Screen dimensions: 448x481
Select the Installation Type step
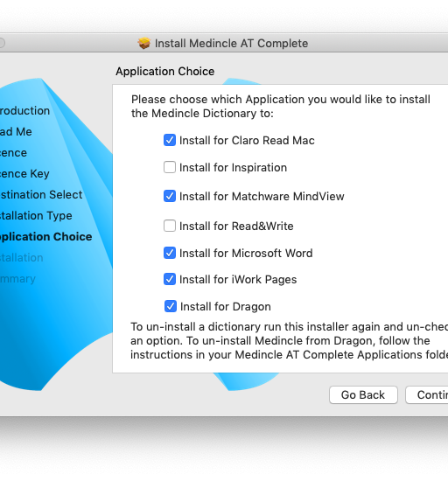36,216
